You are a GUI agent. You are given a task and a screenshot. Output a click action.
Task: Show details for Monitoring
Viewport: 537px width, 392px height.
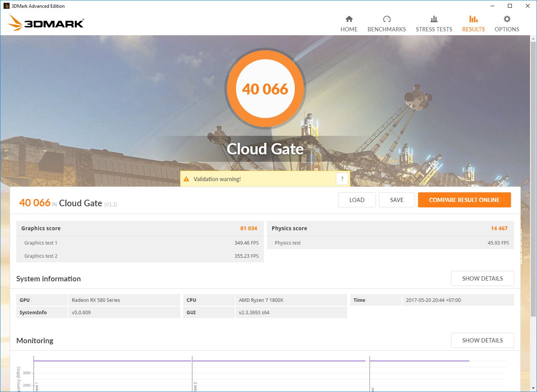click(x=482, y=341)
